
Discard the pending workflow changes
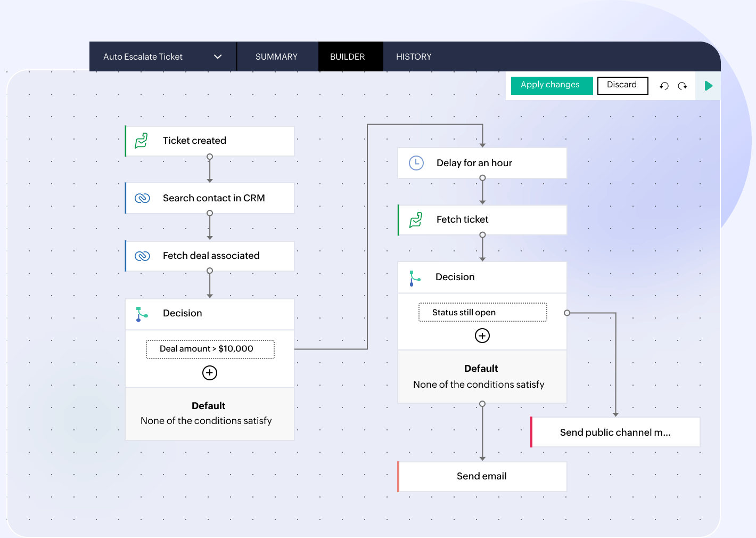click(622, 85)
